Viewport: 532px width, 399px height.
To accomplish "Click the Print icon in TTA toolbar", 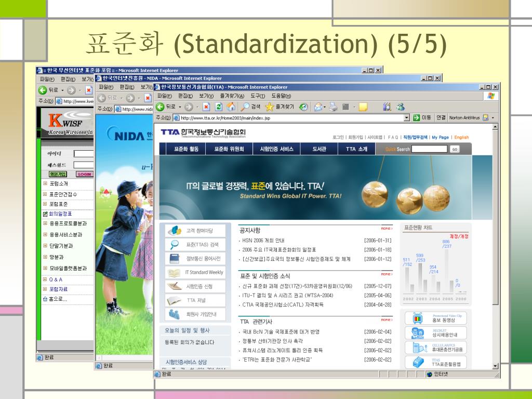I will pos(334,107).
